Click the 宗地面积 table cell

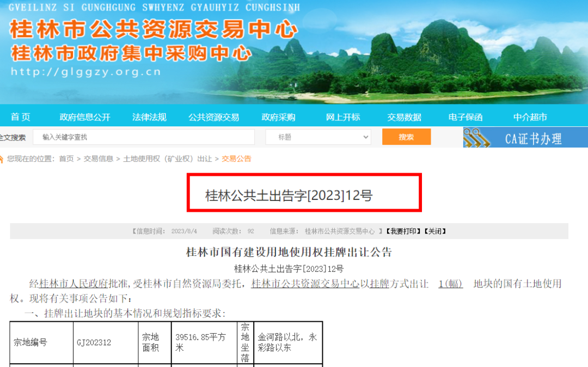(x=155, y=342)
